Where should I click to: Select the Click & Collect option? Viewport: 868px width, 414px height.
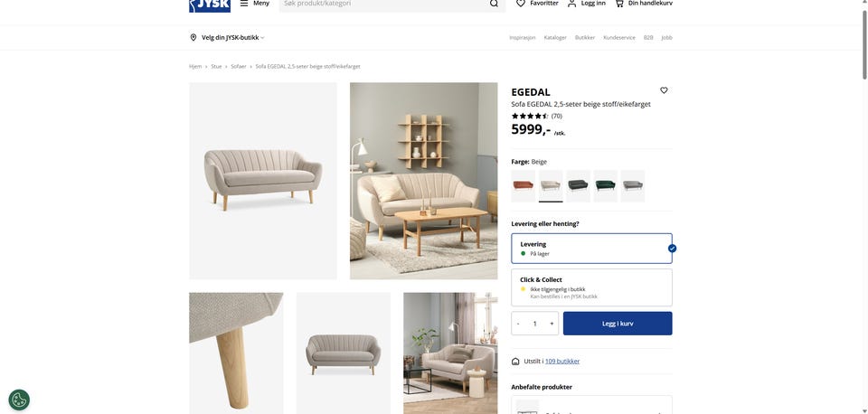click(591, 287)
